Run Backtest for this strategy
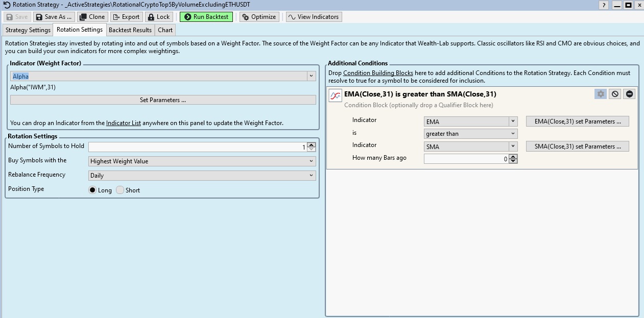 (206, 17)
